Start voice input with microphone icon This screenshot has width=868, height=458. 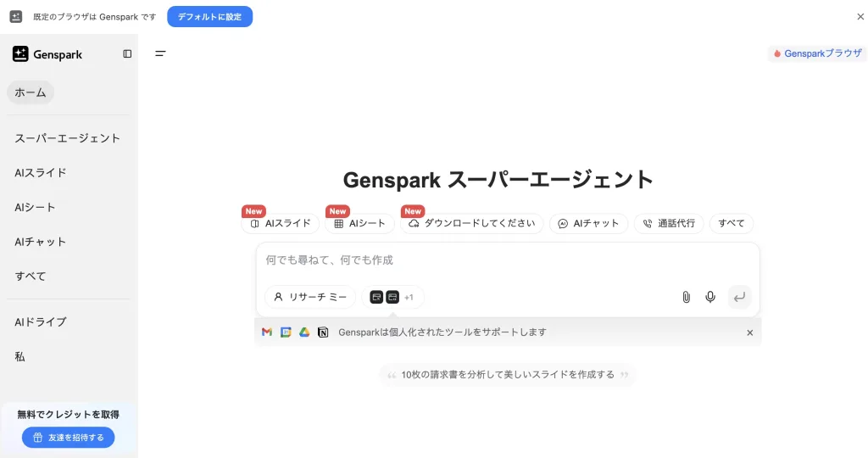710,297
